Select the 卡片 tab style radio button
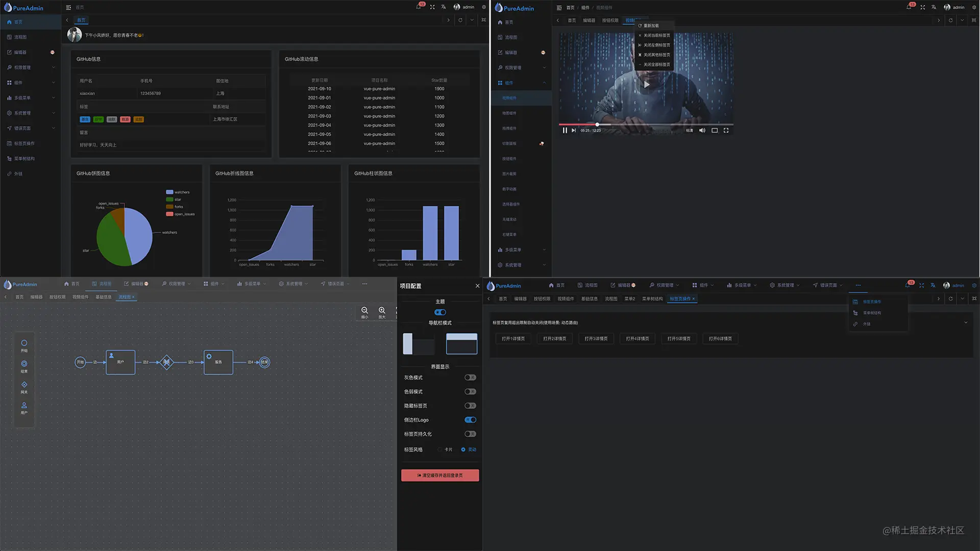Screen dimensions: 980x551 [440, 449]
